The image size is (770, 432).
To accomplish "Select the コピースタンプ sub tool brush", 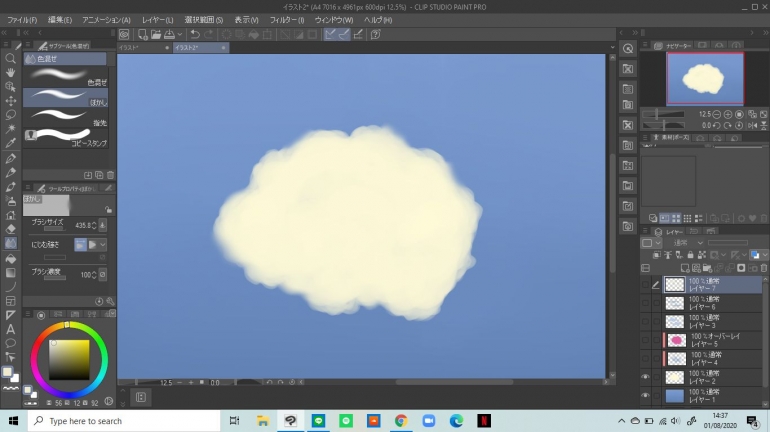I will coord(65,138).
